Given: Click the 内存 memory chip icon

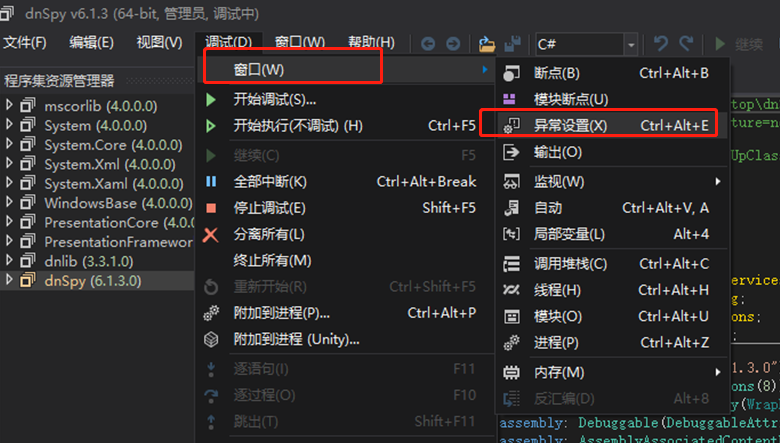Looking at the screenshot, I should [511, 372].
